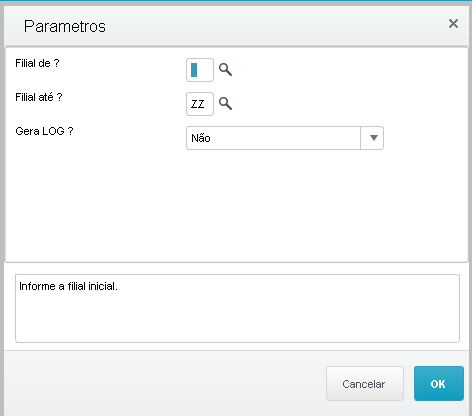472x416 pixels.
Task: Cancel the Parametros dialog
Action: click(365, 384)
